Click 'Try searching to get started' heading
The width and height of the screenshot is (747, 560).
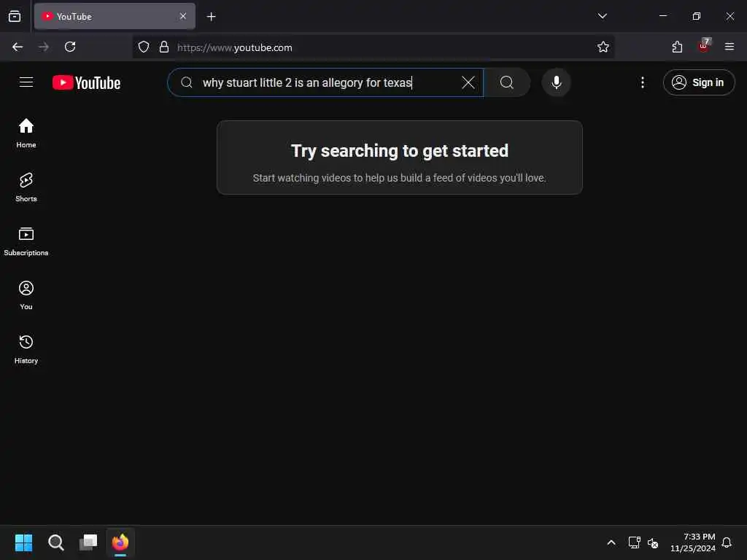pyautogui.click(x=399, y=151)
